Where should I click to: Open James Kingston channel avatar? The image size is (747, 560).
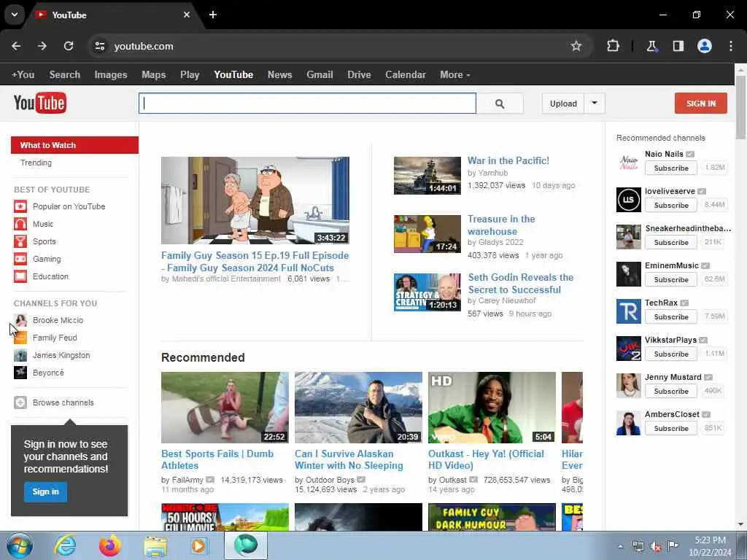[x=20, y=355]
